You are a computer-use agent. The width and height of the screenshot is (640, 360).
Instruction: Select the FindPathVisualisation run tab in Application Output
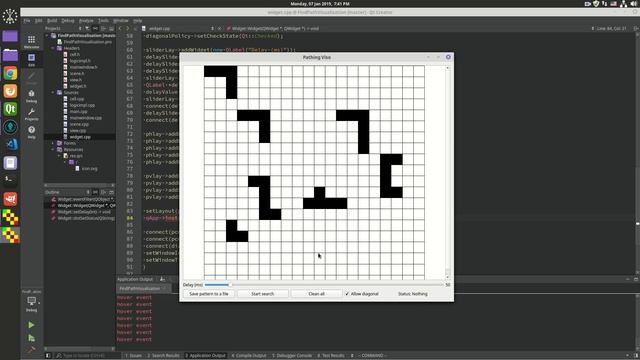pyautogui.click(x=143, y=289)
